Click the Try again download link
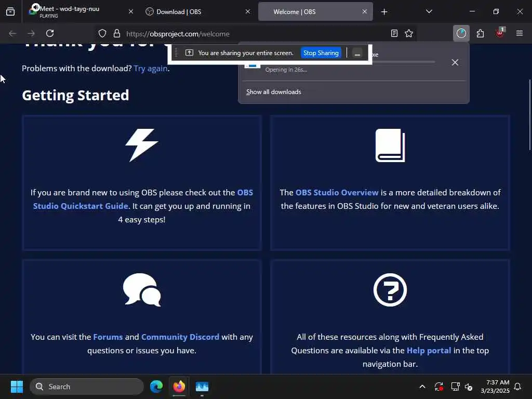The image size is (532, 399). 150,69
